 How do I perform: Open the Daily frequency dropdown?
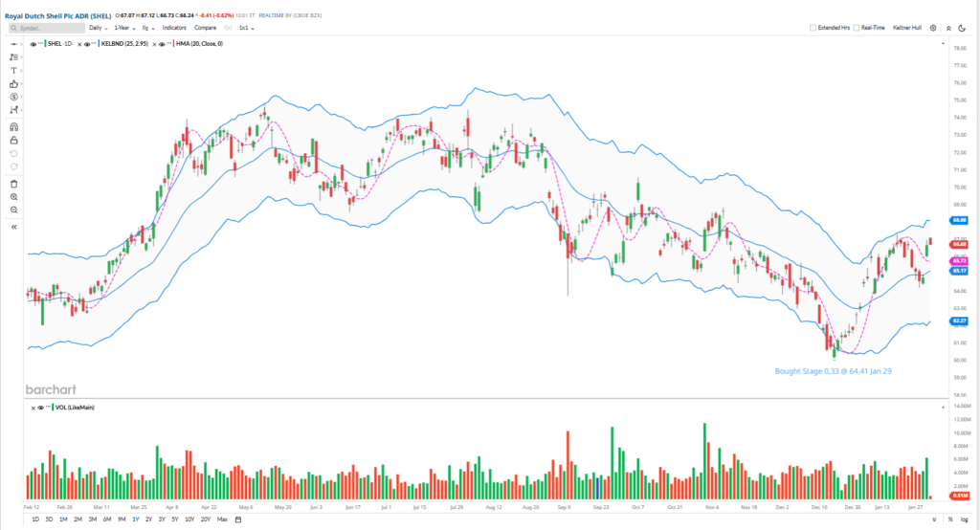click(x=98, y=29)
